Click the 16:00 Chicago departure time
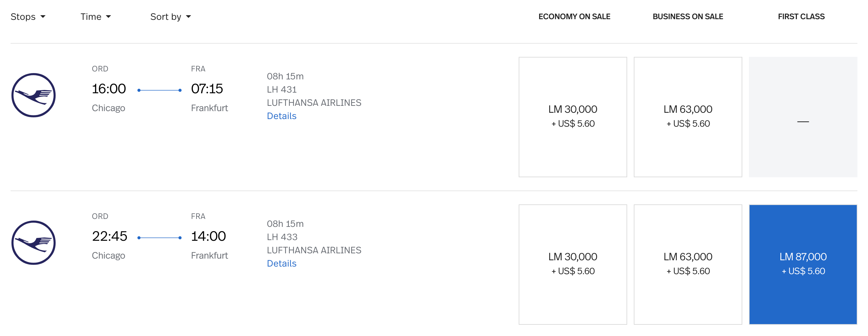The height and width of the screenshot is (336, 868). click(109, 89)
